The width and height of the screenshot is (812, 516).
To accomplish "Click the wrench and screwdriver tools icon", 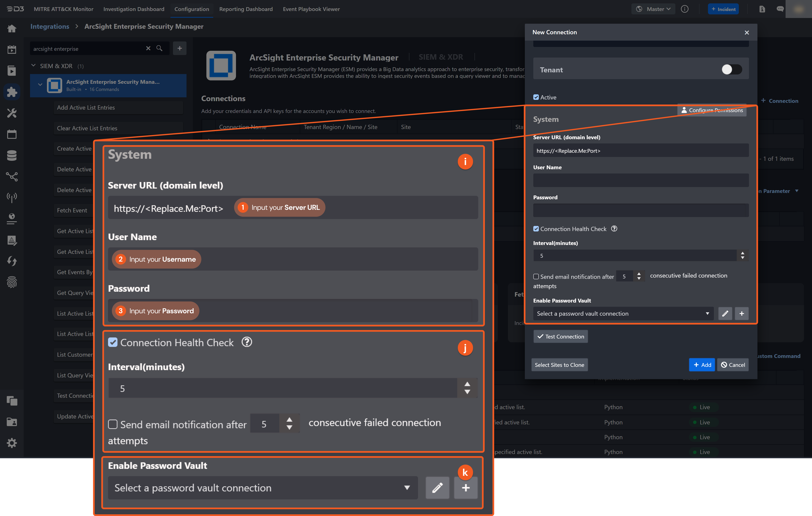I will (x=12, y=113).
